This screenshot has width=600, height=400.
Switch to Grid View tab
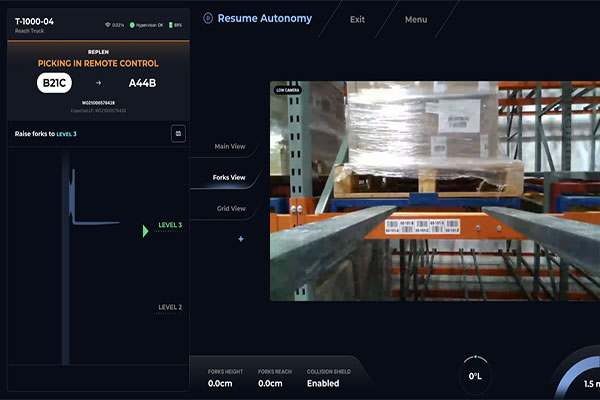click(231, 208)
